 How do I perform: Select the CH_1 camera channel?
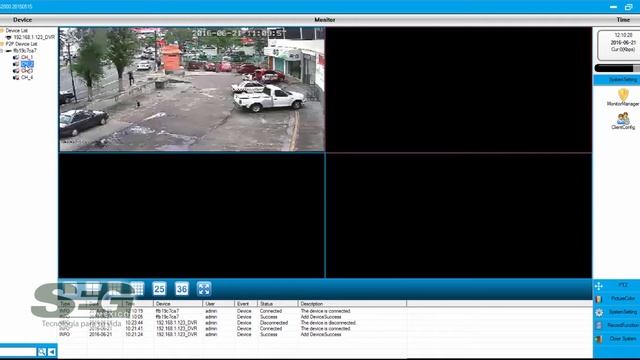pos(27,58)
